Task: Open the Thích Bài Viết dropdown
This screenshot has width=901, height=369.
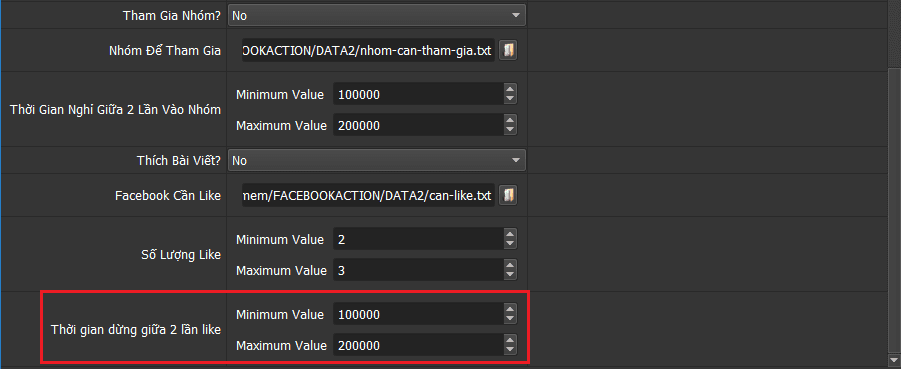Action: [x=377, y=160]
